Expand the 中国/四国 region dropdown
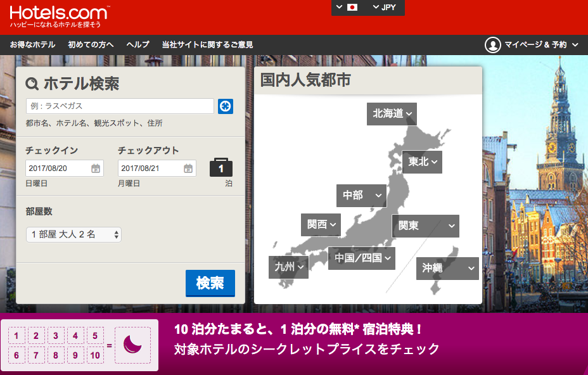Viewport: 588px width, 375px height. click(362, 258)
